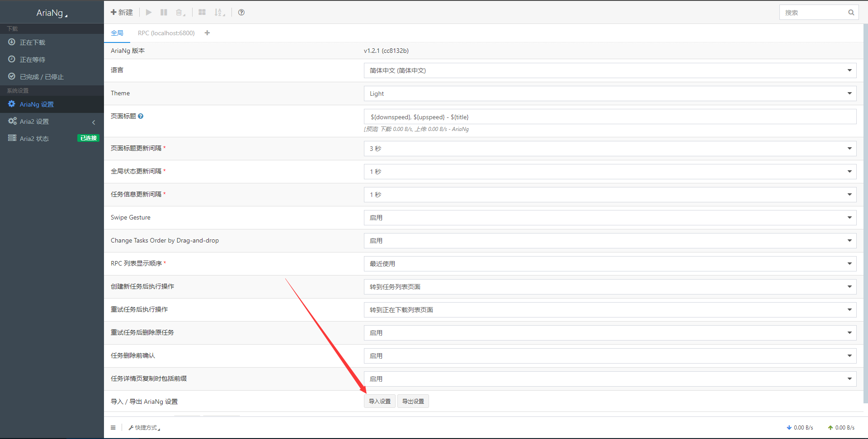Open 任务信息更新间隔 dropdown
868x439 pixels.
[610, 195]
